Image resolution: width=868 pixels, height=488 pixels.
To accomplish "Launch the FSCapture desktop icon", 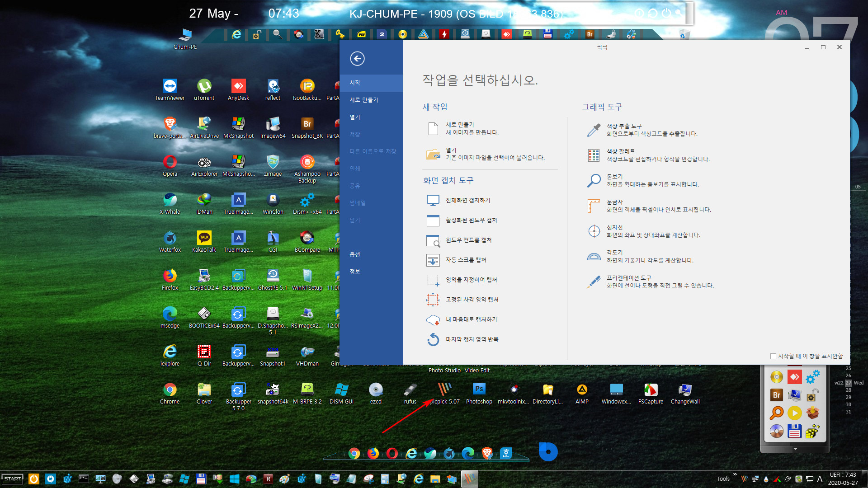I will pos(651,393).
